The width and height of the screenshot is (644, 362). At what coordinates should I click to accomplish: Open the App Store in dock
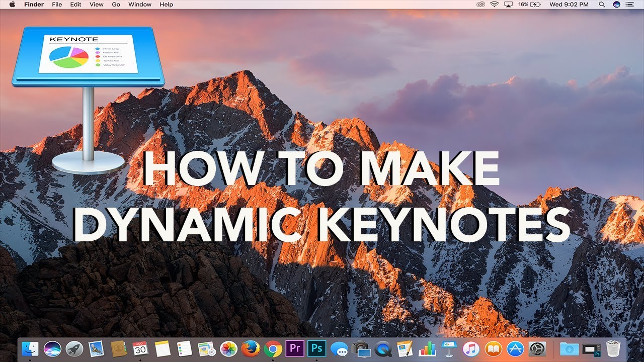pyautogui.click(x=515, y=348)
